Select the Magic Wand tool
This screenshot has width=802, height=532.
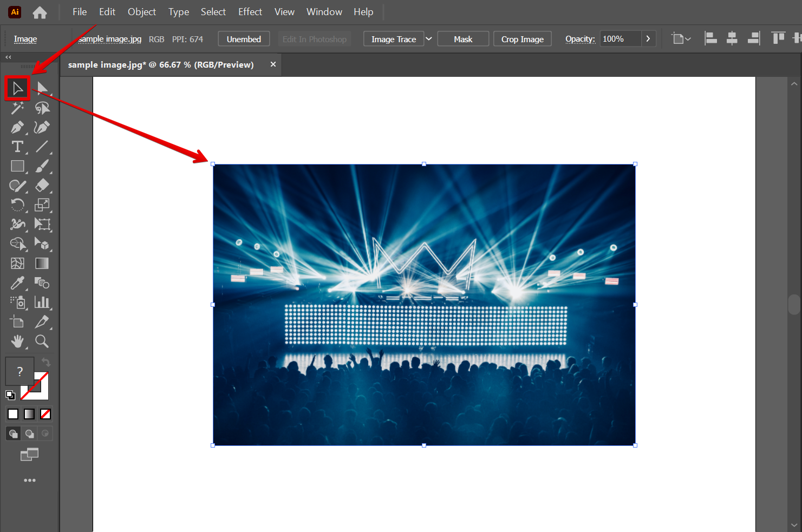[x=17, y=108]
